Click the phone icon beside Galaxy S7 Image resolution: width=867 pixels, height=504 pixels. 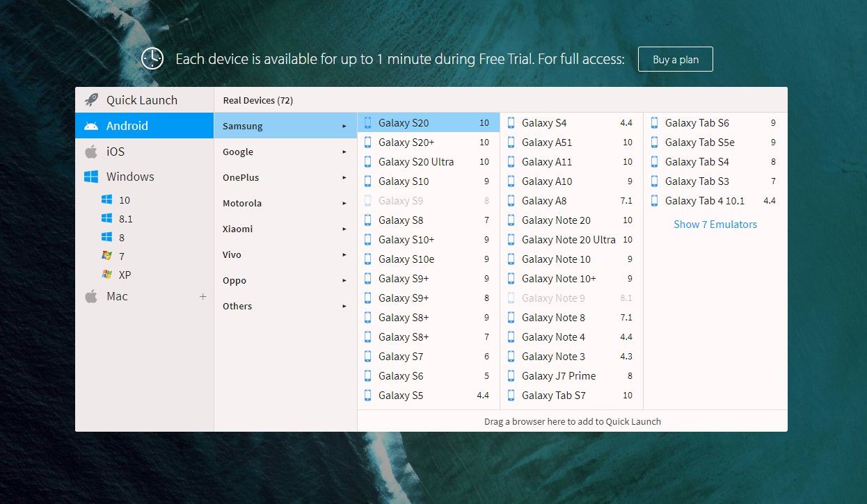pyautogui.click(x=368, y=357)
